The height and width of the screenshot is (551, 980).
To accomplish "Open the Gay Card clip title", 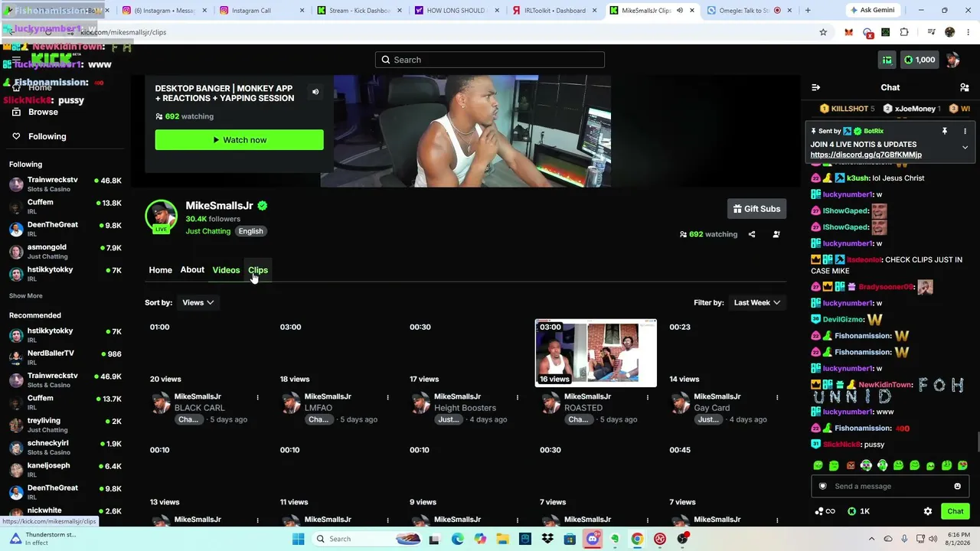I will [x=712, y=408].
